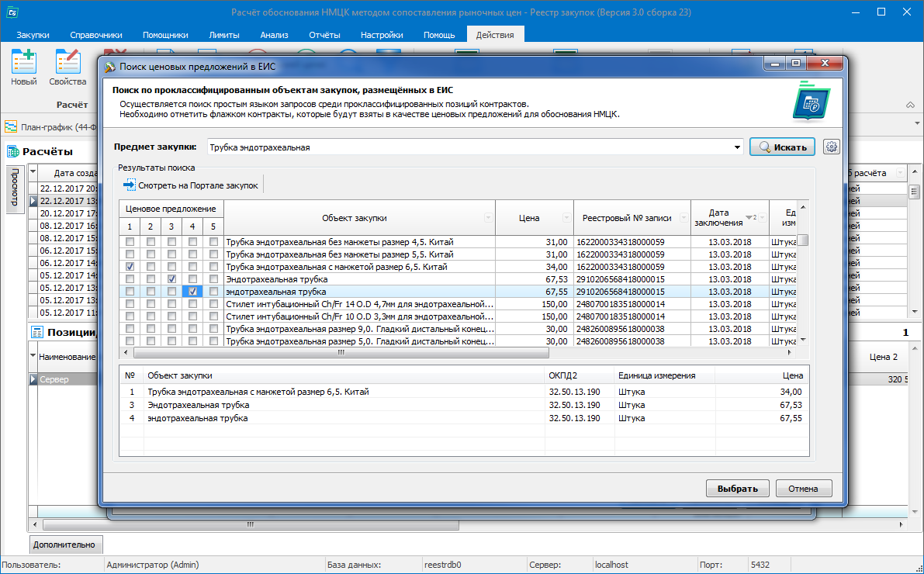Uncheck offer 4 for 'эндотрахеальная трубка' 67,55 row
This screenshot has width=924, height=574.
tap(192, 291)
